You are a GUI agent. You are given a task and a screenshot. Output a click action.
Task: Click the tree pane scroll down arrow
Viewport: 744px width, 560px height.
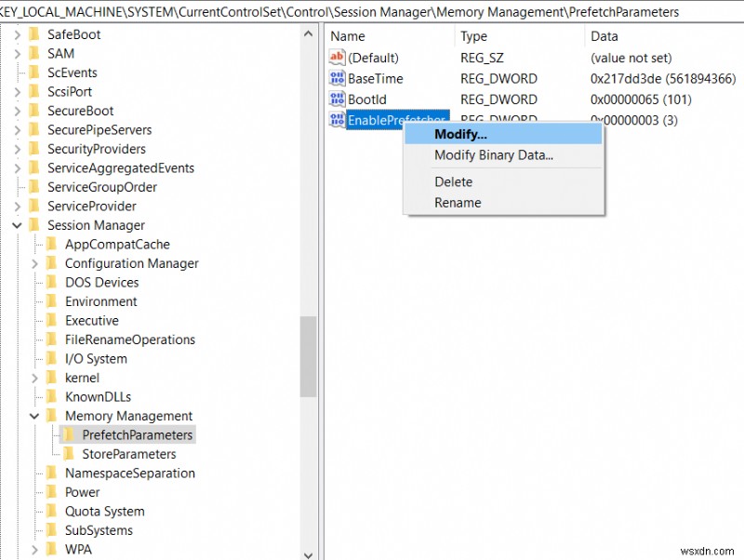click(x=309, y=554)
